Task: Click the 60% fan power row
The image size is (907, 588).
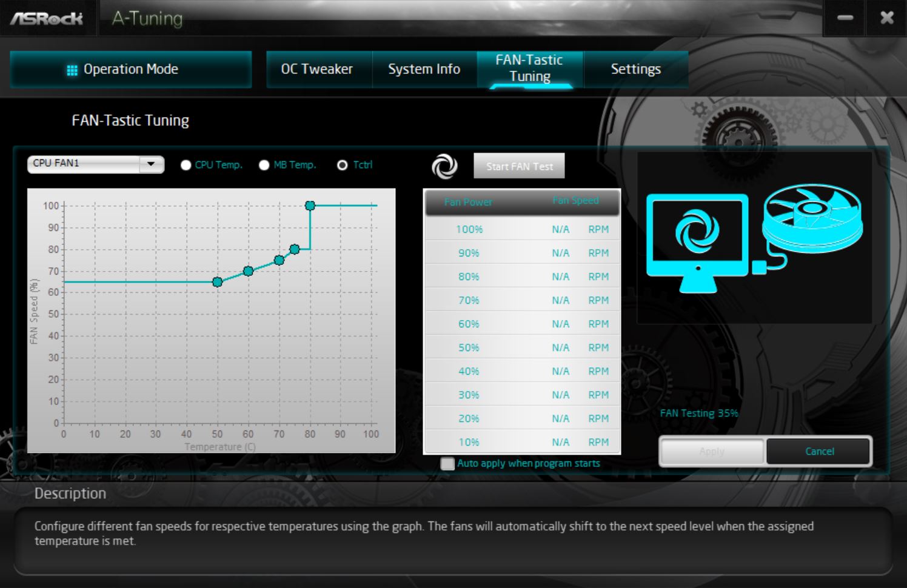Action: 522,324
